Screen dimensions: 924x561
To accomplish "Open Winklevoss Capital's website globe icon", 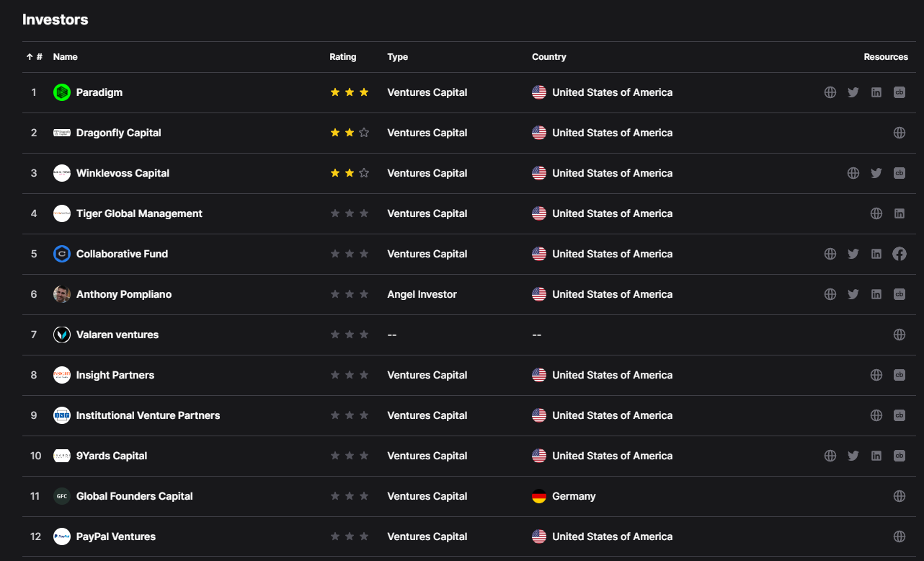I will (853, 173).
